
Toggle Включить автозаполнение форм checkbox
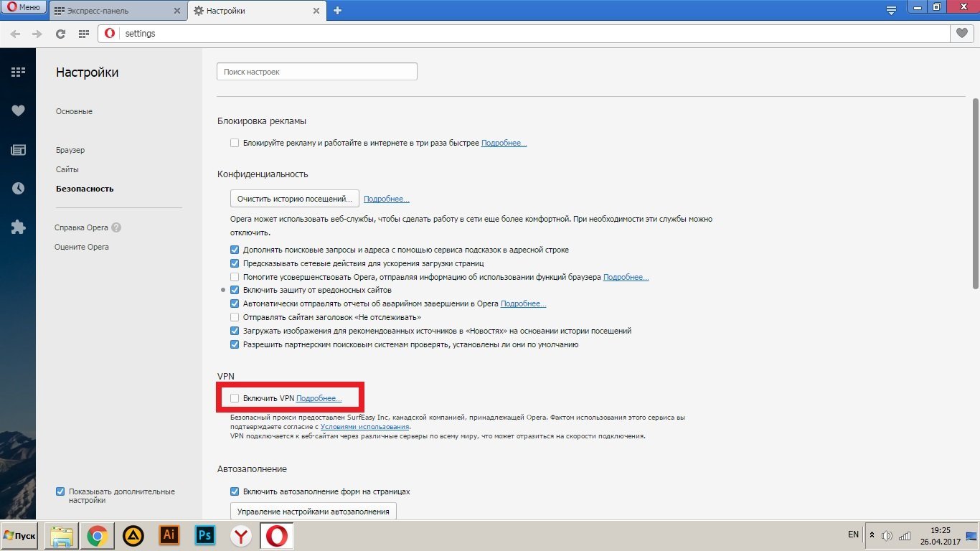(235, 491)
